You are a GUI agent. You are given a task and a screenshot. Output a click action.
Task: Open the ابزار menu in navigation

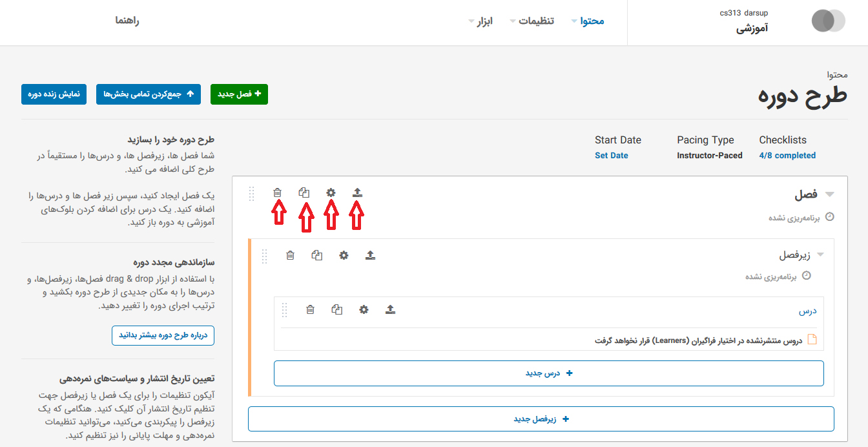480,21
